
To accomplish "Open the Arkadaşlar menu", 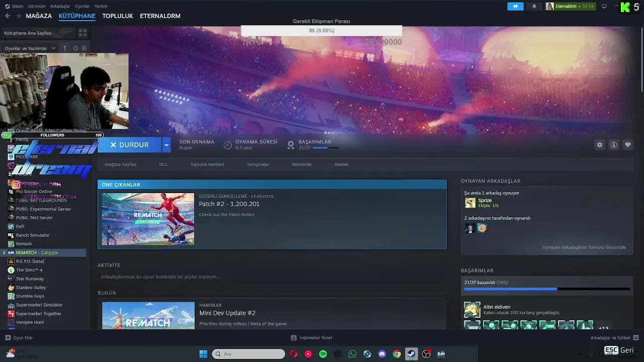I will pos(60,6).
